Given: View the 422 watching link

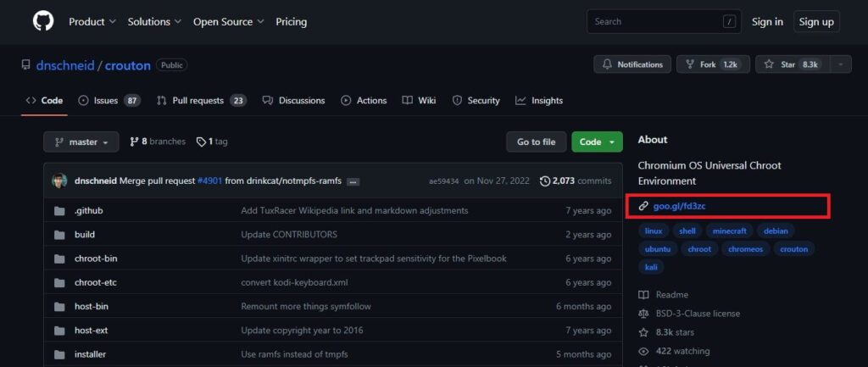Looking at the screenshot, I should (674, 351).
